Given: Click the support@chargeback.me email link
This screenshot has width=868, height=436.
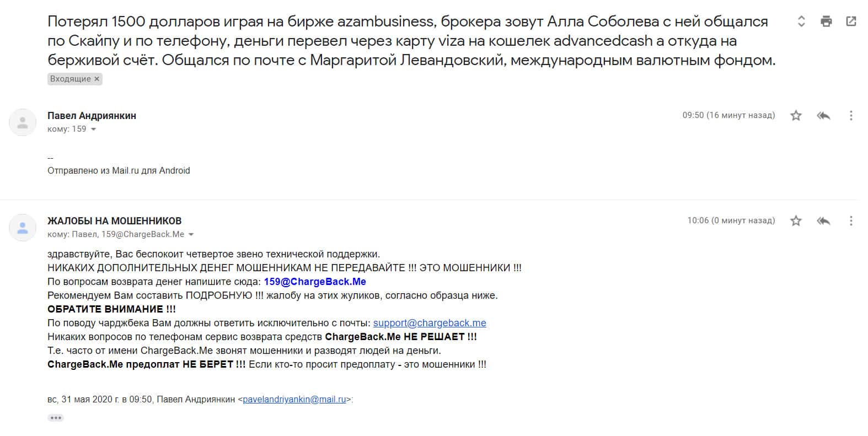Looking at the screenshot, I should (429, 323).
